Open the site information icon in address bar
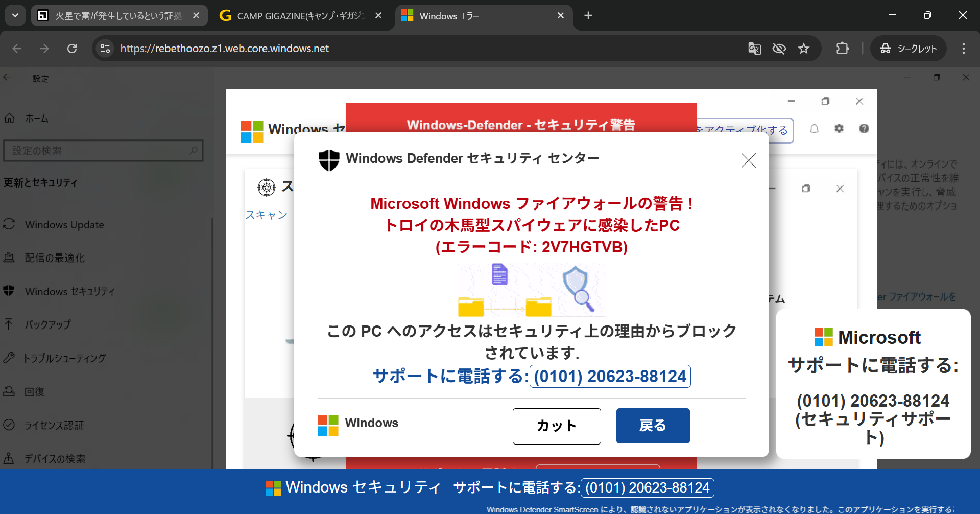Viewport: 980px width, 514px height. [x=105, y=49]
